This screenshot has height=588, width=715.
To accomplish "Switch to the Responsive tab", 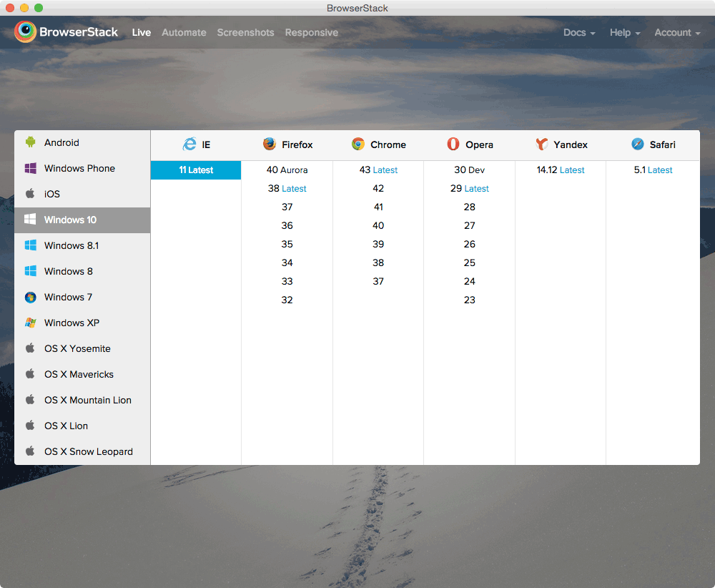I will click(x=312, y=32).
